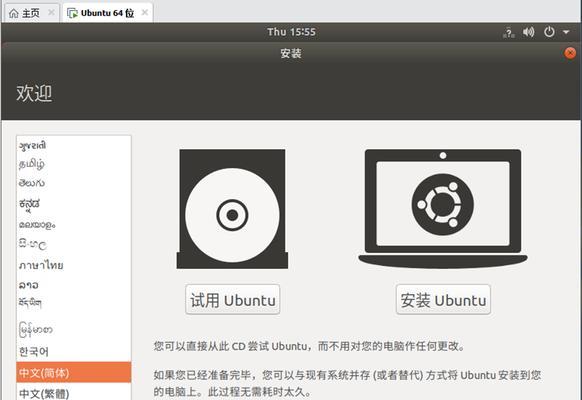Select മലയാളം language
582x400 pixels.
click(x=74, y=224)
